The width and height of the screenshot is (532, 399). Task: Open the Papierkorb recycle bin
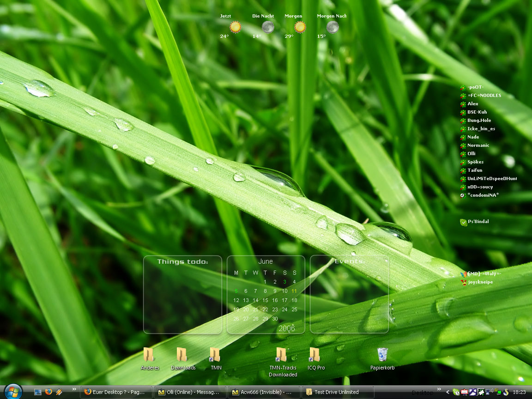point(382,355)
